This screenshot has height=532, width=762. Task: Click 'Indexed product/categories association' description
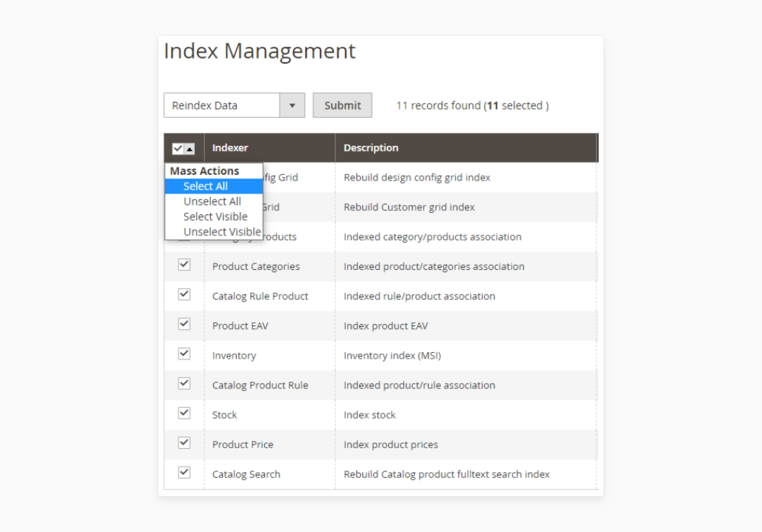pos(434,266)
